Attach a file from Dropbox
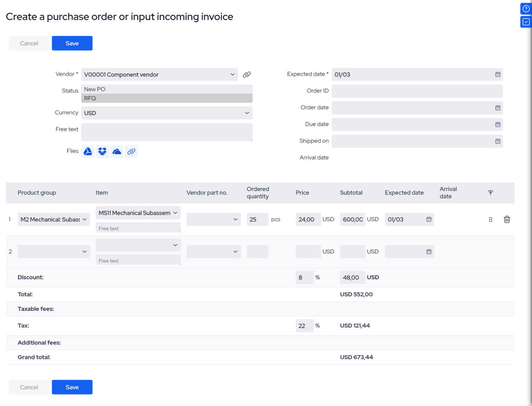The image size is (532, 406). 102,151
